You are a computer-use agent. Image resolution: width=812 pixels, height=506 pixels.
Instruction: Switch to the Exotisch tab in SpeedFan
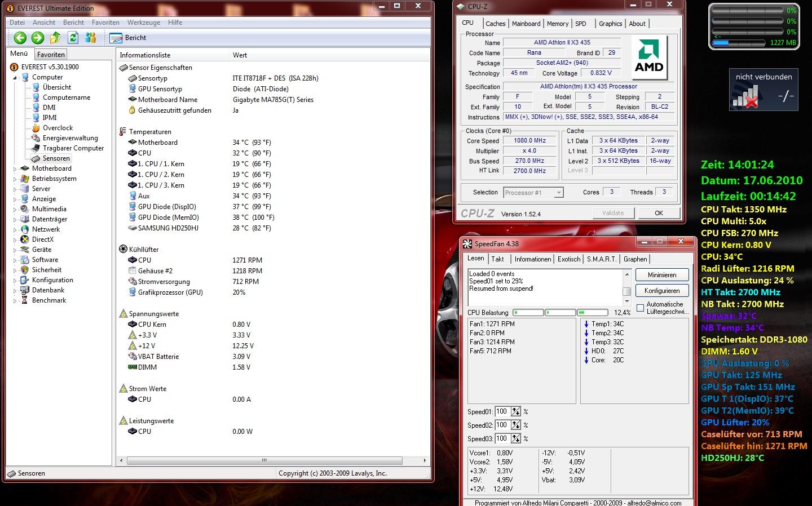click(569, 259)
